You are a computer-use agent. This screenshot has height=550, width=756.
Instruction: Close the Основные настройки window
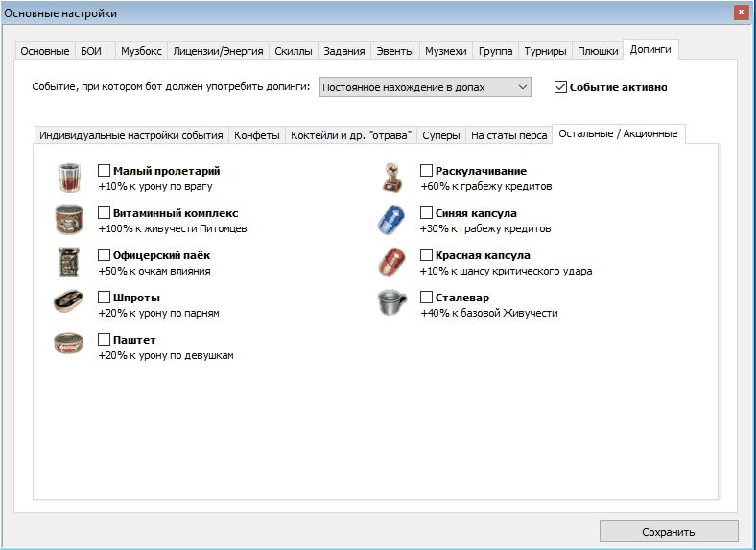click(x=741, y=12)
